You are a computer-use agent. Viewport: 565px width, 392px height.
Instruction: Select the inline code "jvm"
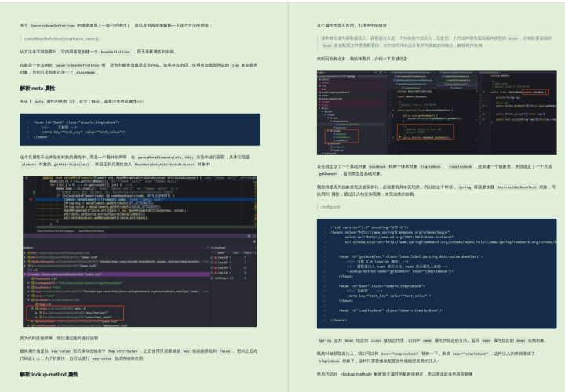pyautogui.click(x=235, y=65)
